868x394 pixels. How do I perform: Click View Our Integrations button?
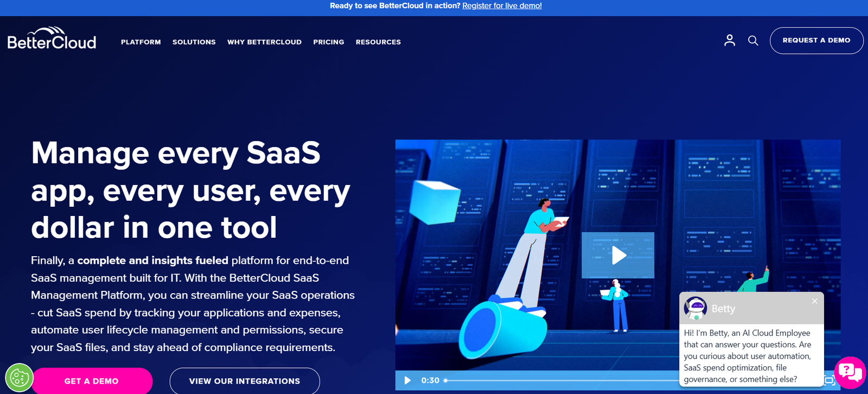[x=244, y=381]
